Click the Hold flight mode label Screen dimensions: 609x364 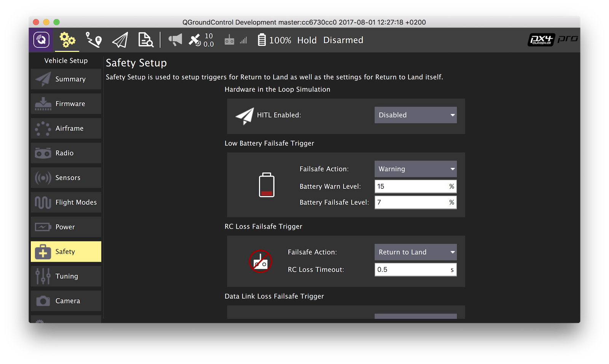click(x=307, y=40)
